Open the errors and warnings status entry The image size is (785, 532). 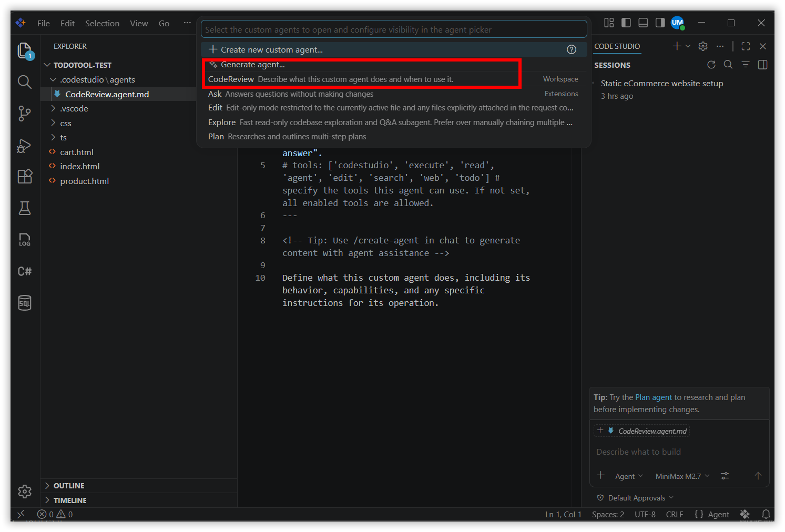(x=55, y=514)
